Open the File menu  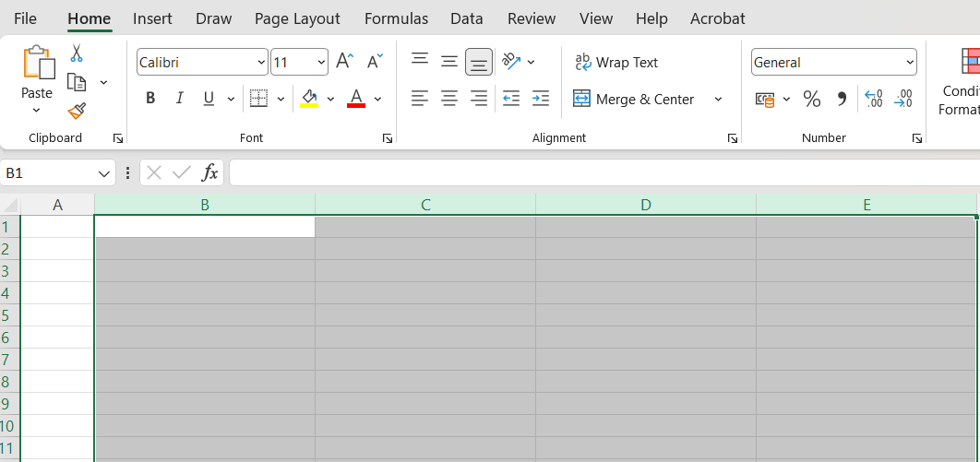click(25, 18)
